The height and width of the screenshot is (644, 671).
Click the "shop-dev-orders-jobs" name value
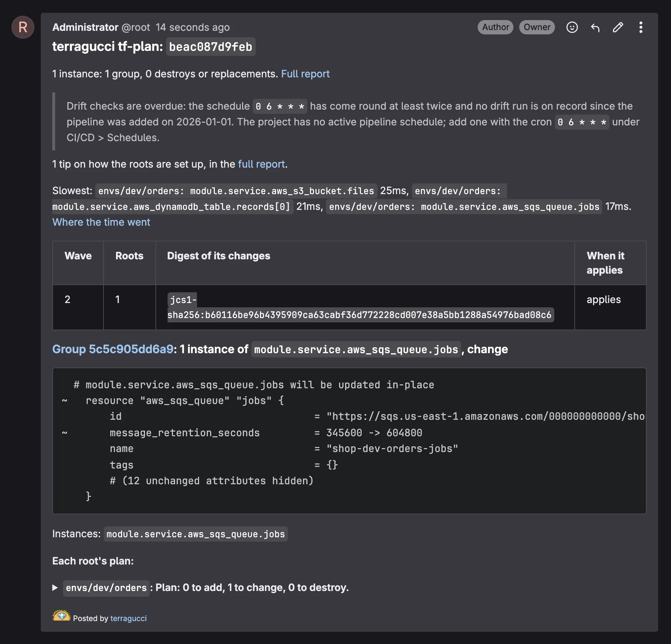pos(392,449)
